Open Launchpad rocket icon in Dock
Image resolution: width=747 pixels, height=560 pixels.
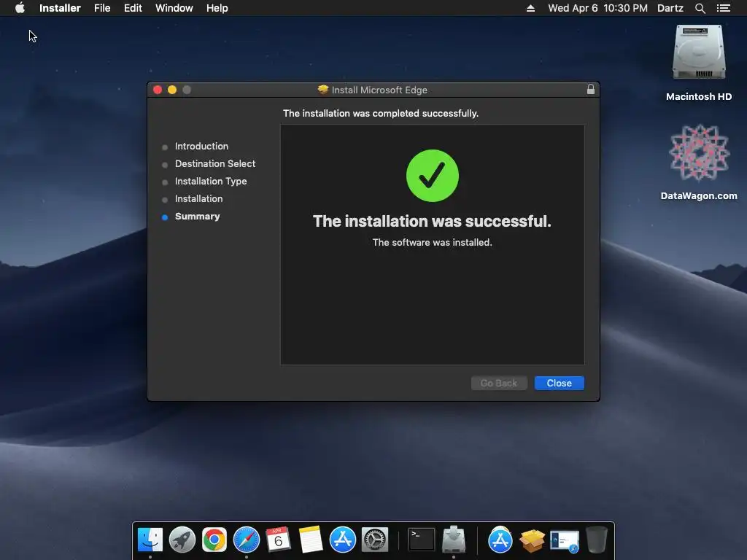pos(182,540)
